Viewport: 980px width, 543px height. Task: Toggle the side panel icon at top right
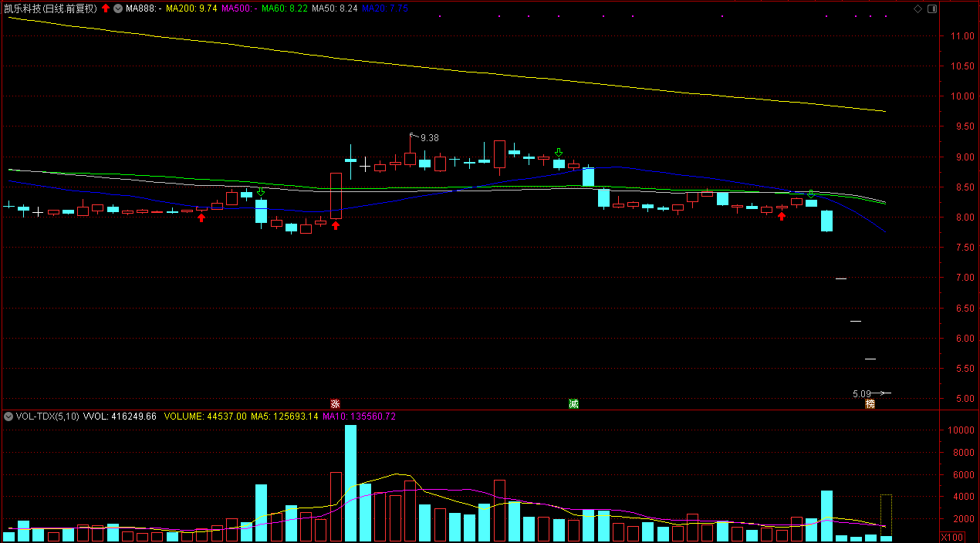coord(932,8)
